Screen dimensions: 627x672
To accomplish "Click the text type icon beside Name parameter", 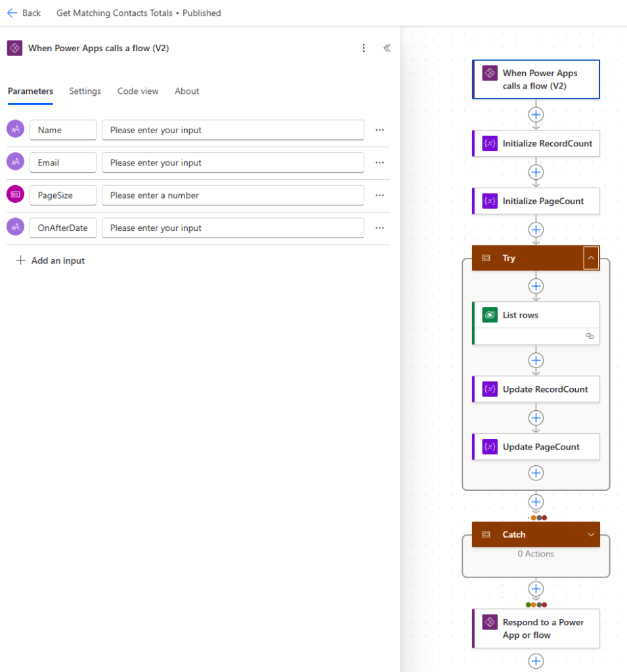I will pyautogui.click(x=15, y=129).
